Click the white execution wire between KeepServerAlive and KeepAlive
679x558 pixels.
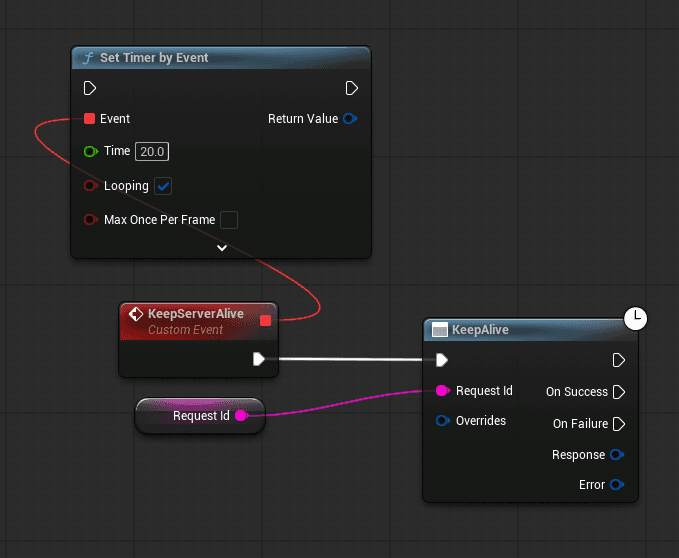pos(351,359)
